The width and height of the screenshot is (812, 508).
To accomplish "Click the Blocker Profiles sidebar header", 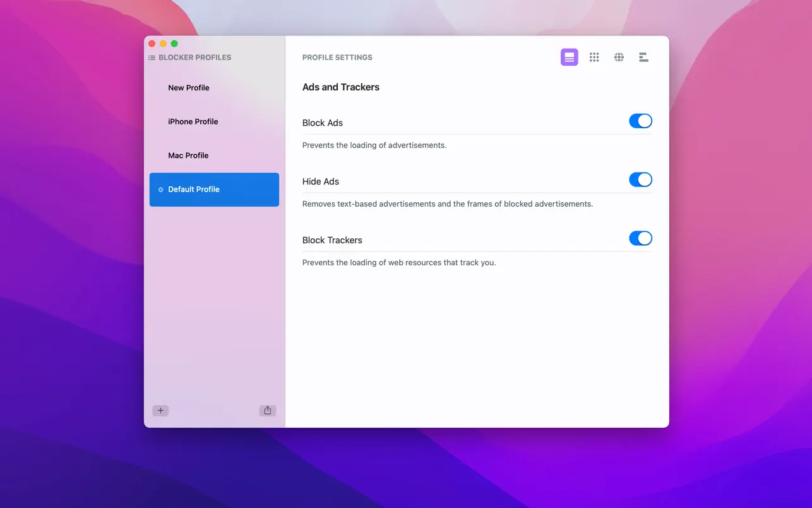I will click(x=194, y=57).
